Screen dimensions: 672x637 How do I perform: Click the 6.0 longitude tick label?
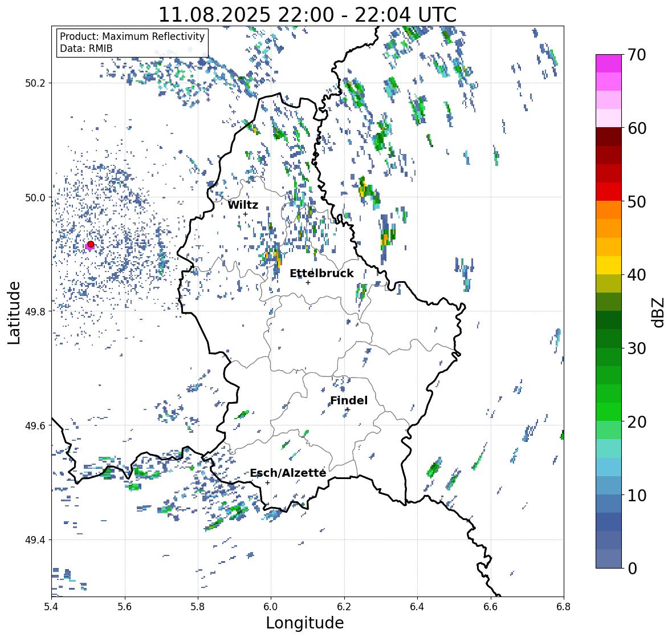[271, 607]
